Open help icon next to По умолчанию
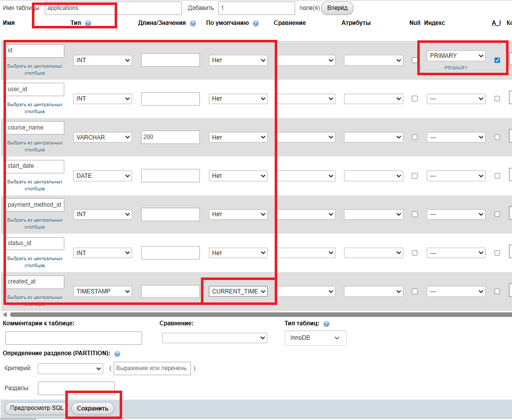512x420 pixels. [x=256, y=23]
